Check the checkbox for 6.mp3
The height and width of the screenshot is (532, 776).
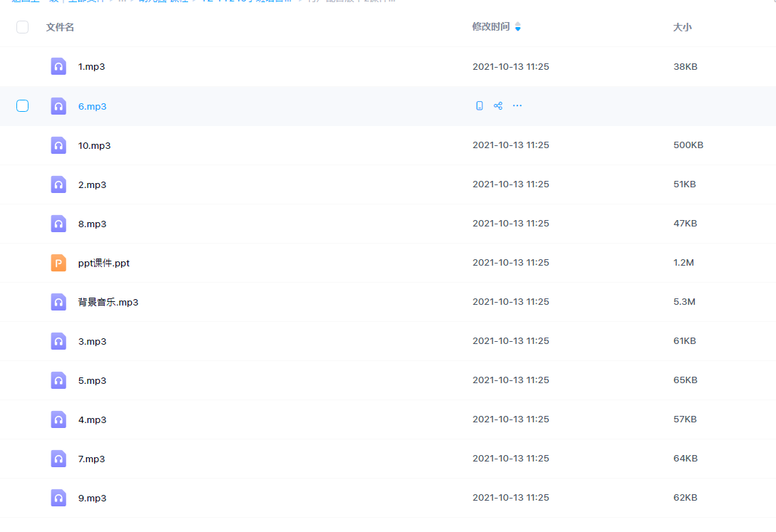pos(22,106)
